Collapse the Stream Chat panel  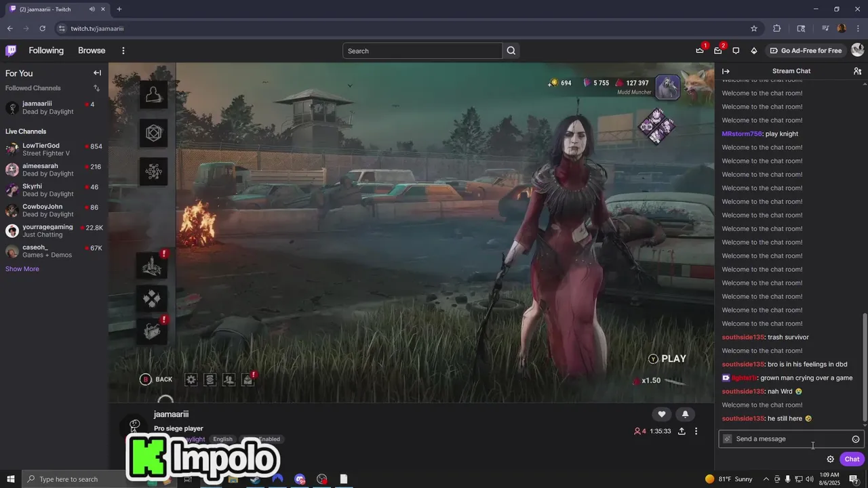[x=726, y=71]
